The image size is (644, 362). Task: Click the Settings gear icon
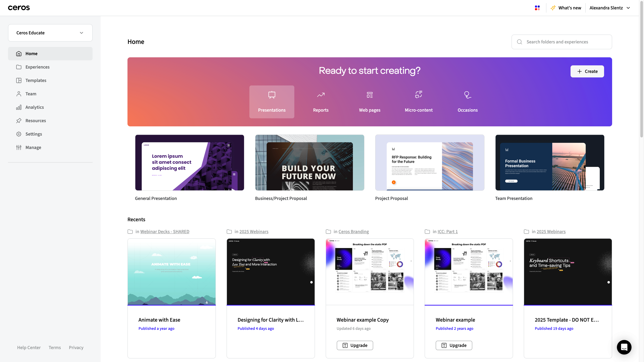(x=19, y=134)
